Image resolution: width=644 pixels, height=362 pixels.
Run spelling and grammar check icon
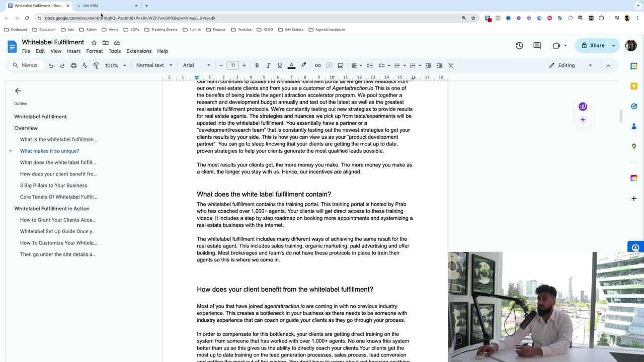[85, 65]
